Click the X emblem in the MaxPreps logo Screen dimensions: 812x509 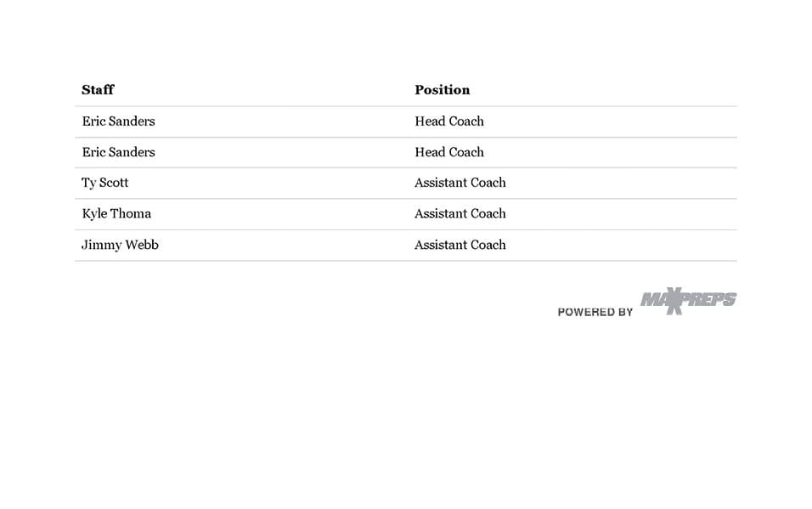(x=674, y=301)
